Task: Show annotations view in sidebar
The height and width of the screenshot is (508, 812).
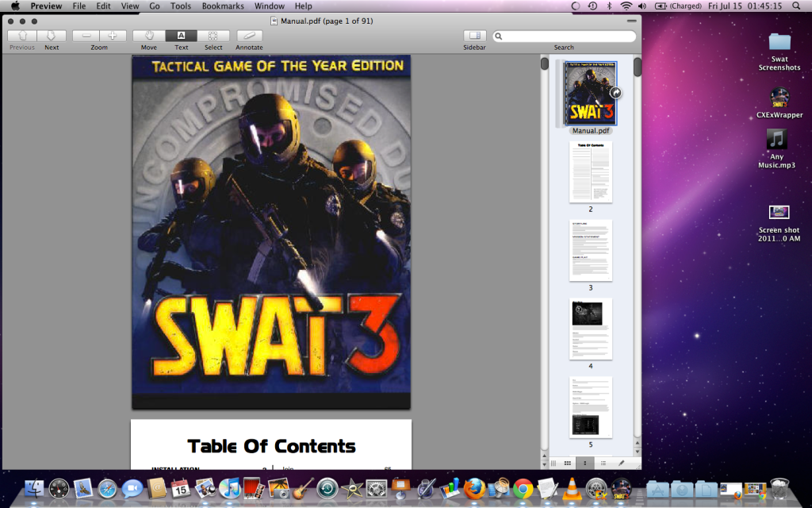Action: pyautogui.click(x=622, y=463)
